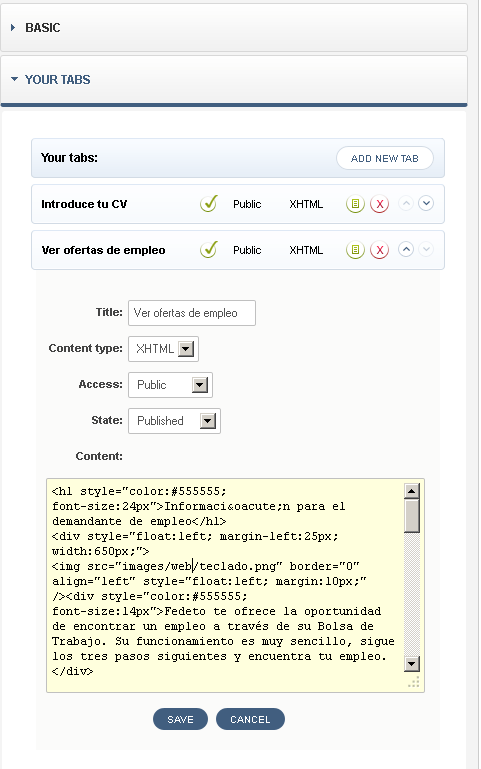Click disabled down arrow on Ver ofertas row
Screen dimensions: 481x769
point(426,249)
